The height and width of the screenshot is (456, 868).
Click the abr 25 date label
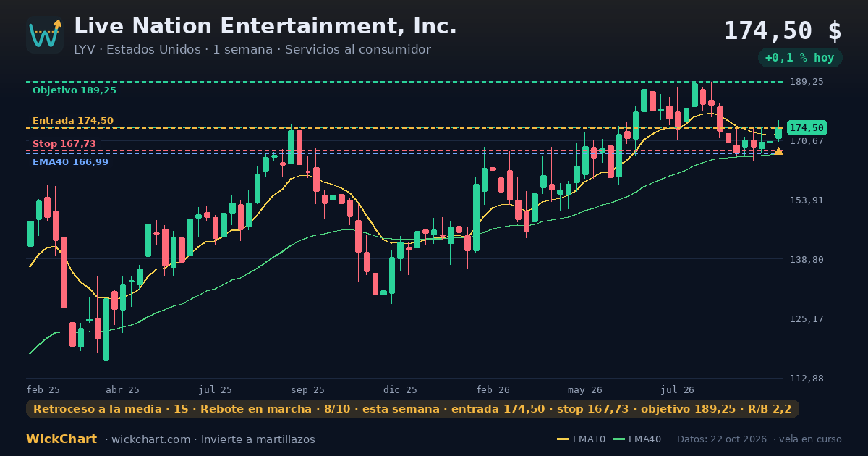point(123,389)
